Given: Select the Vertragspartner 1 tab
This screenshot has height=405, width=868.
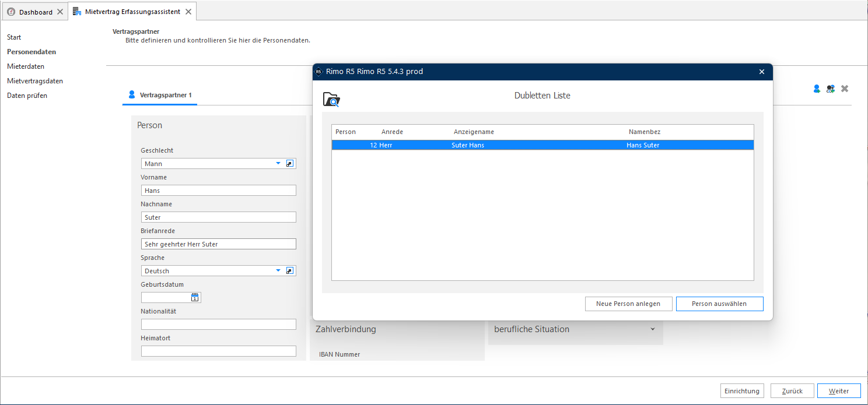Looking at the screenshot, I should (160, 94).
